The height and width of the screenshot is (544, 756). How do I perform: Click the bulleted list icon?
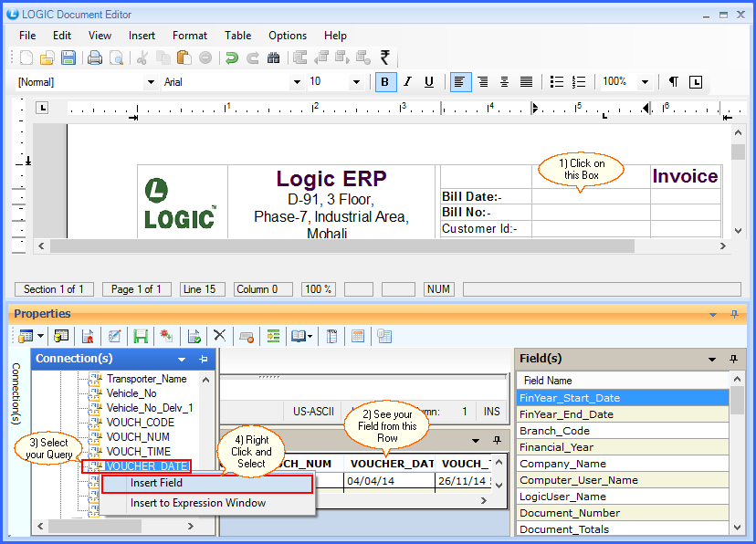[x=557, y=82]
